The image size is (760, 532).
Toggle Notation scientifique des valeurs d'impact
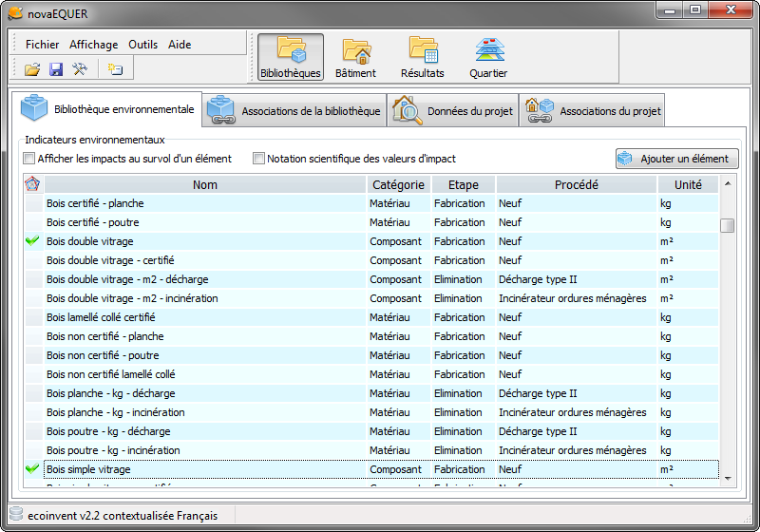point(258,159)
